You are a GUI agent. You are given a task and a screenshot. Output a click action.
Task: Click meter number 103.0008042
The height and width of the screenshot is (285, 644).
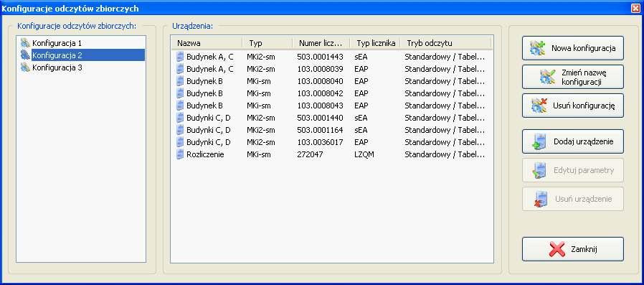point(320,93)
